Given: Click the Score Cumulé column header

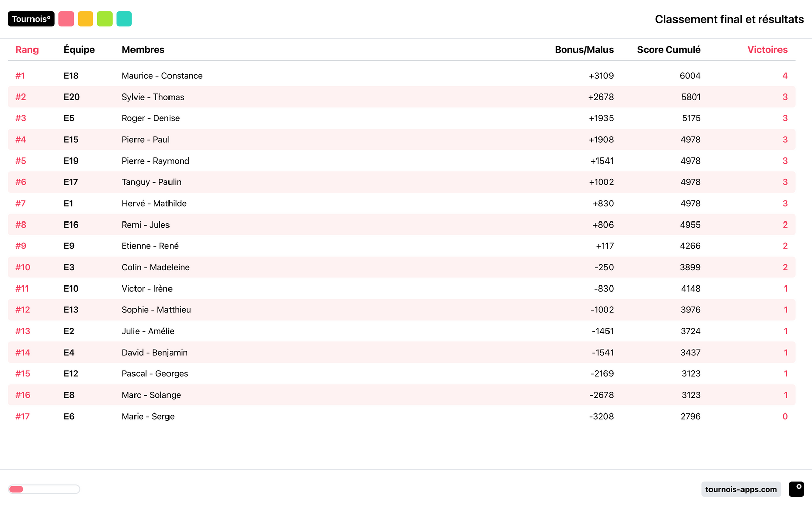Looking at the screenshot, I should [668, 50].
